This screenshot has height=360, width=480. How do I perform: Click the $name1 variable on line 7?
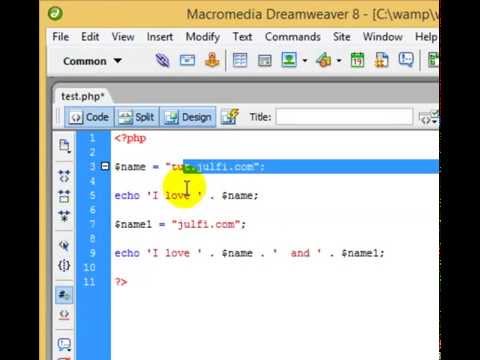[133, 224]
